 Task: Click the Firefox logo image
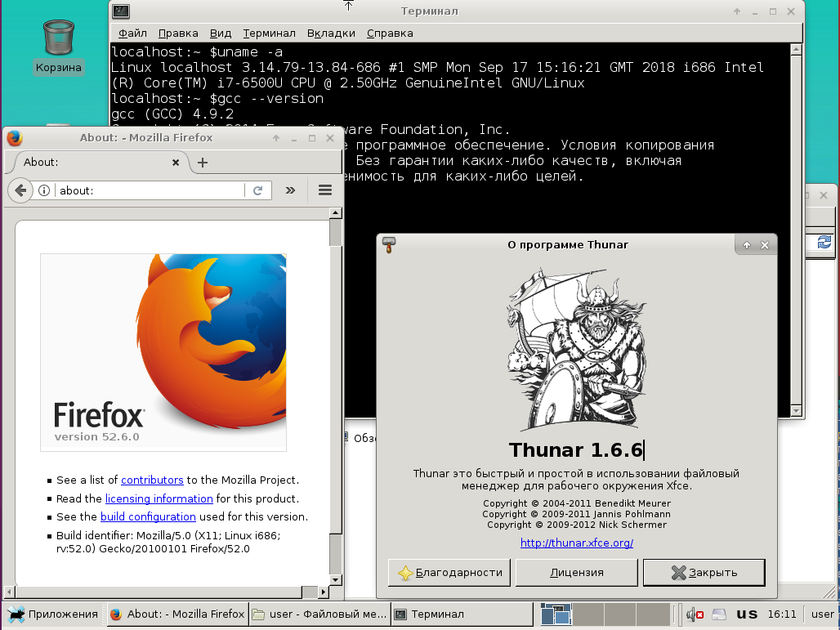163,352
